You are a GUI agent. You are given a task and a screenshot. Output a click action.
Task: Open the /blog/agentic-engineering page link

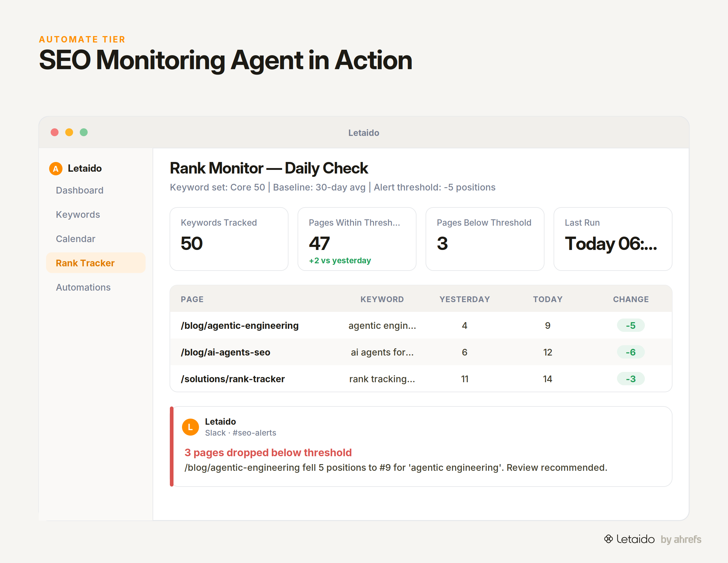[x=240, y=326]
